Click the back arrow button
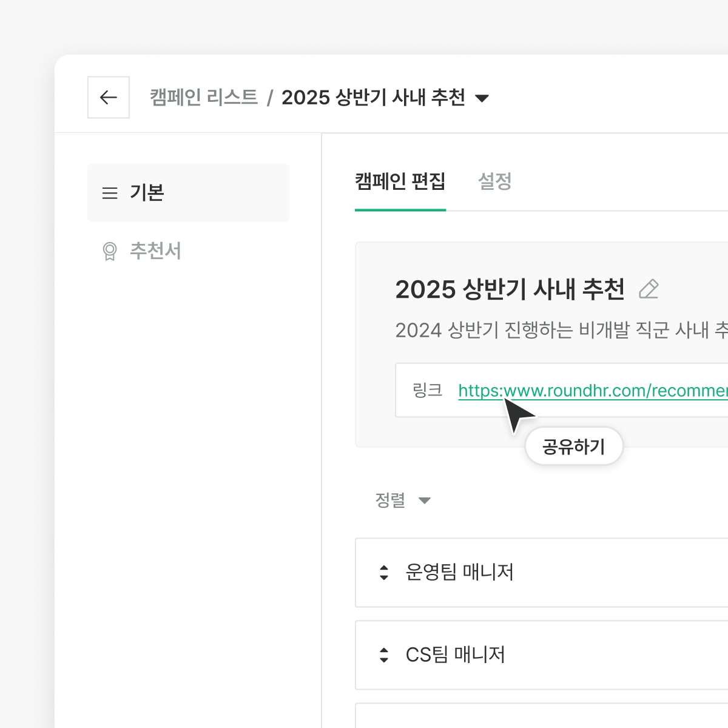The height and width of the screenshot is (728, 728). [x=109, y=97]
